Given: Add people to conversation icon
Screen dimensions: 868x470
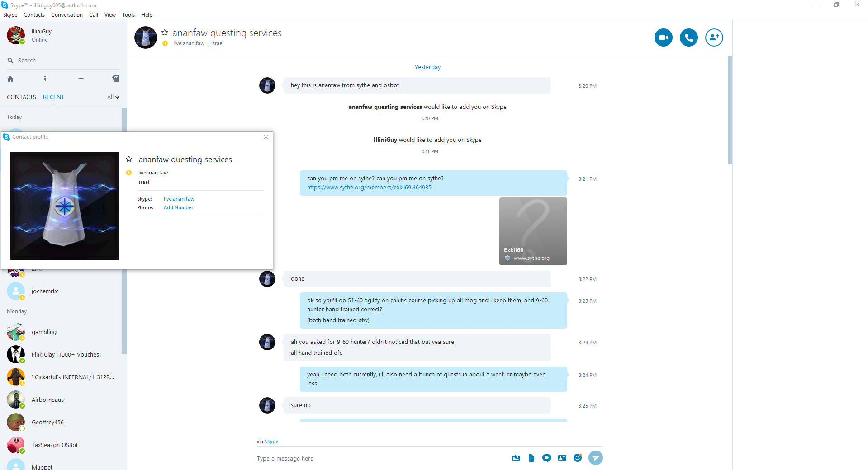Looking at the screenshot, I should point(714,38).
